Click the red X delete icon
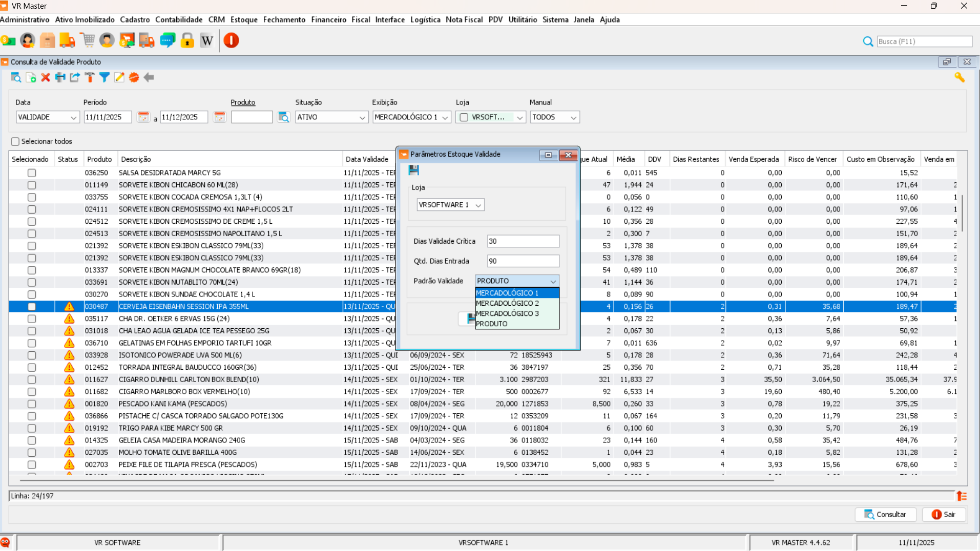980x551 pixels. click(46, 77)
